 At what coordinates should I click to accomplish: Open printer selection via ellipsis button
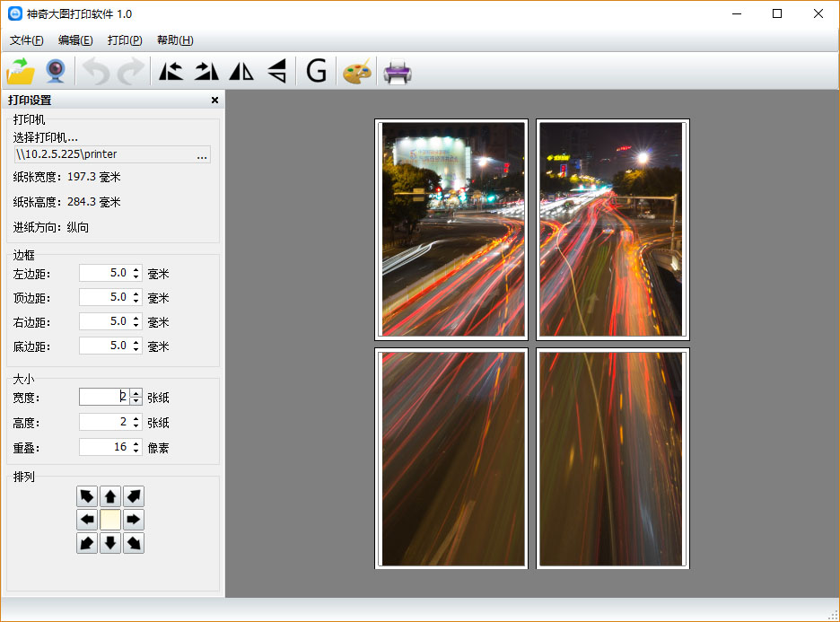[x=202, y=155]
